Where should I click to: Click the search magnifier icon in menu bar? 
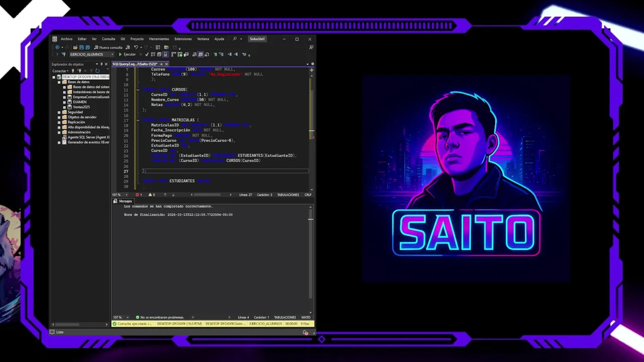234,39
